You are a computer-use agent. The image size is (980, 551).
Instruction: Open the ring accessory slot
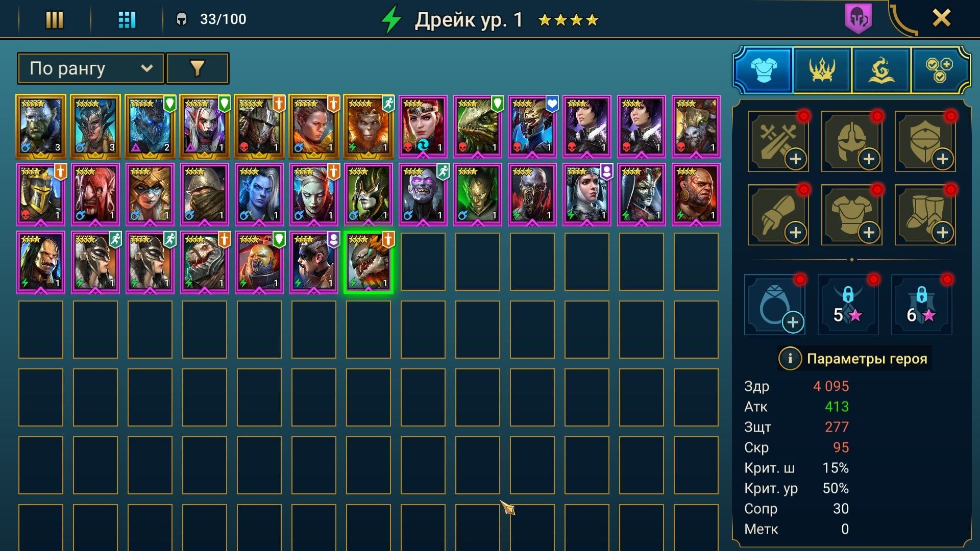pyautogui.click(x=774, y=305)
